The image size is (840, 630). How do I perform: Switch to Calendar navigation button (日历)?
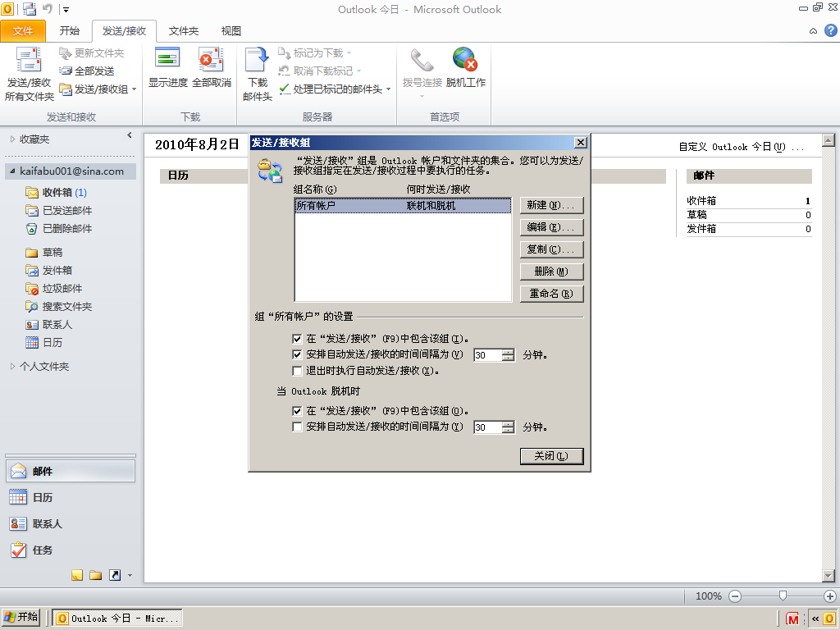point(71,498)
